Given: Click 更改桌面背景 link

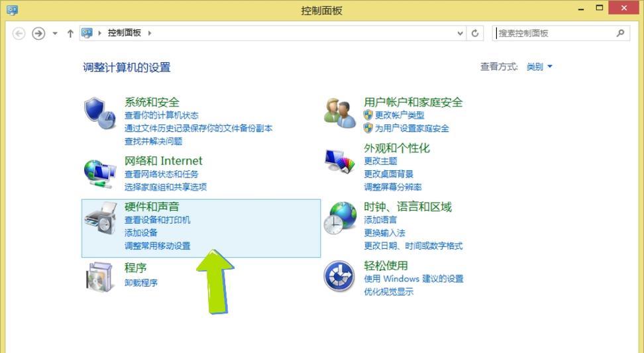Looking at the screenshot, I should pyautogui.click(x=388, y=174).
